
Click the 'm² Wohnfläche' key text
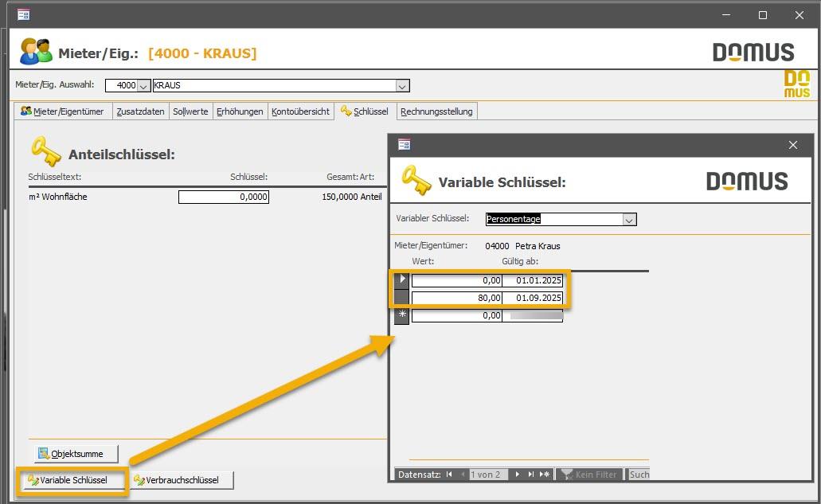coord(58,197)
